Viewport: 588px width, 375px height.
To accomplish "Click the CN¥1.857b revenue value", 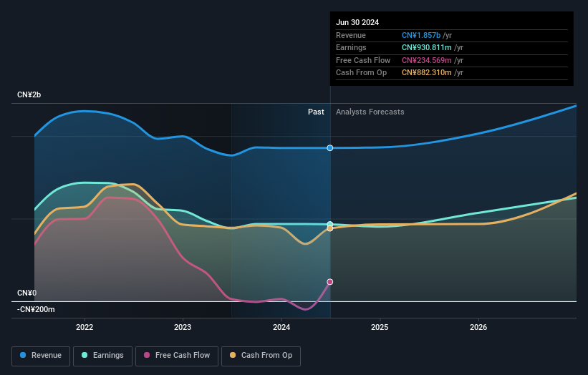I will coord(421,35).
